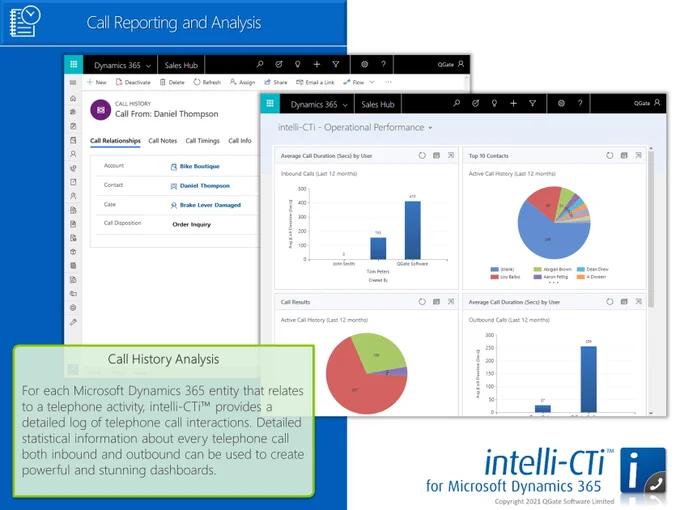680x510 pixels.
Task: Click Sales Hub in Call History window
Action: (x=181, y=65)
